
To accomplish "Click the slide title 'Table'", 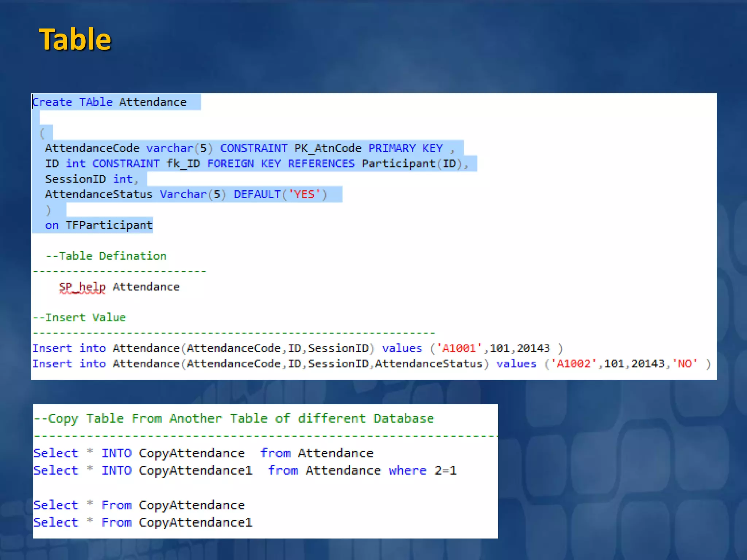I will pos(75,39).
